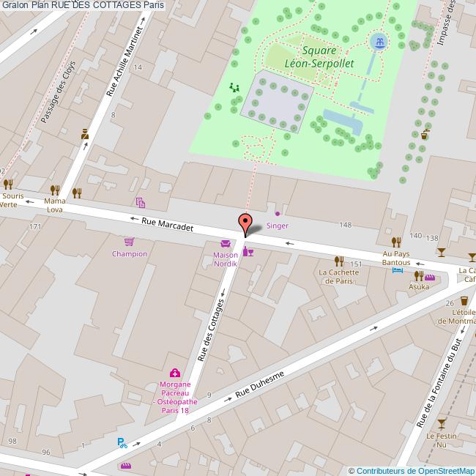Select the pharmacy icon above Morgane Pacreau
The height and width of the screenshot is (476, 476).
(x=175, y=373)
